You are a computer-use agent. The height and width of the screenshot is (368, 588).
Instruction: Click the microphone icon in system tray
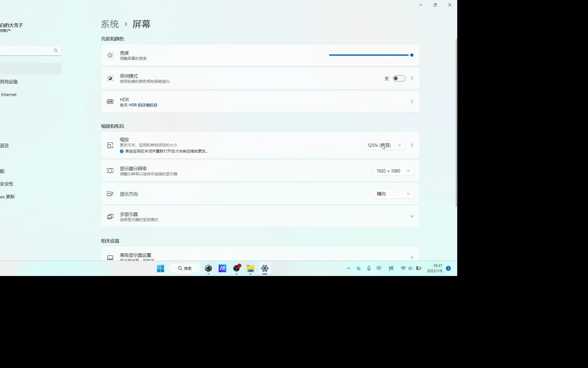pos(369,268)
